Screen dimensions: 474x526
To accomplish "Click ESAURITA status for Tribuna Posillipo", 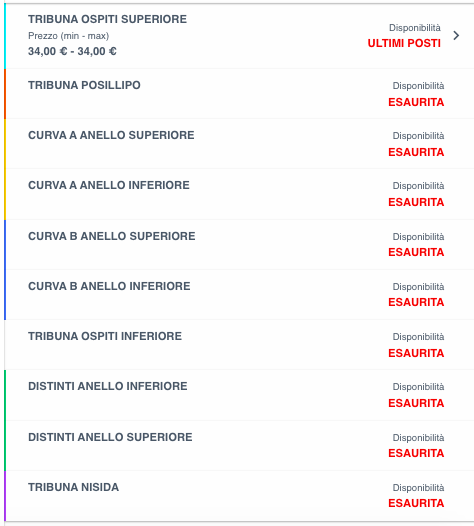I will pyautogui.click(x=416, y=102).
